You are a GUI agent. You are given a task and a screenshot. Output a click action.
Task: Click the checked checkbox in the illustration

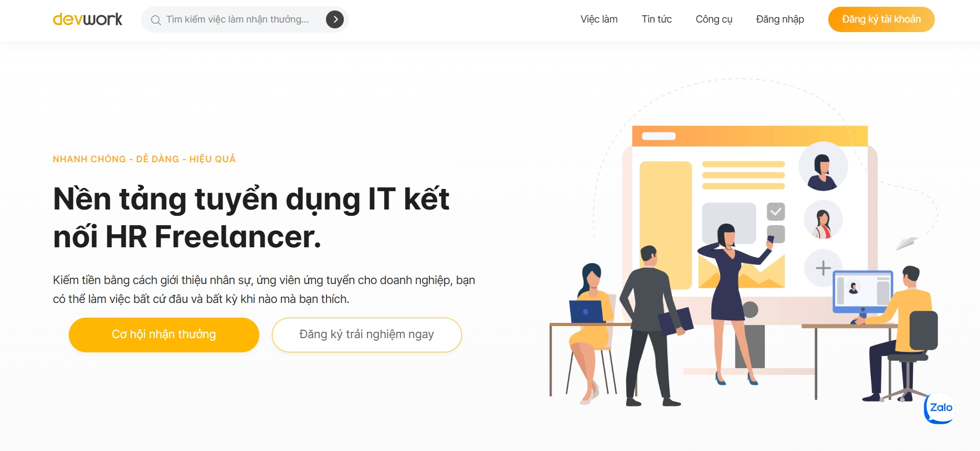tap(776, 212)
